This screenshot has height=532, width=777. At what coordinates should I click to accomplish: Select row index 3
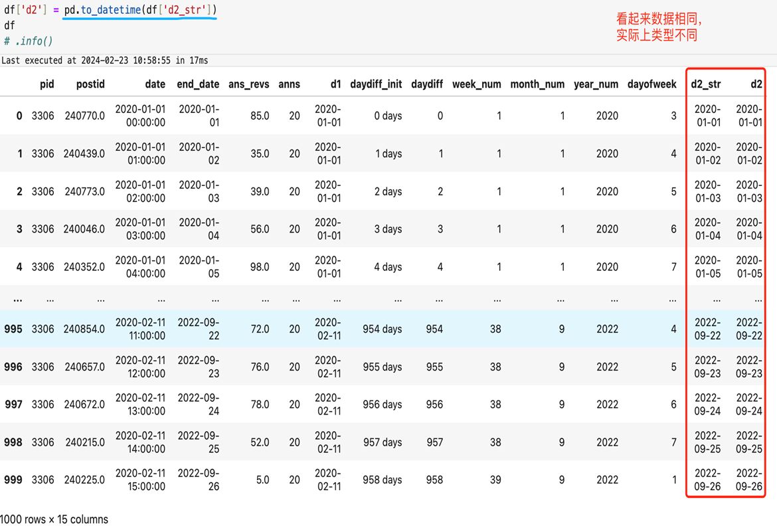pyautogui.click(x=19, y=229)
